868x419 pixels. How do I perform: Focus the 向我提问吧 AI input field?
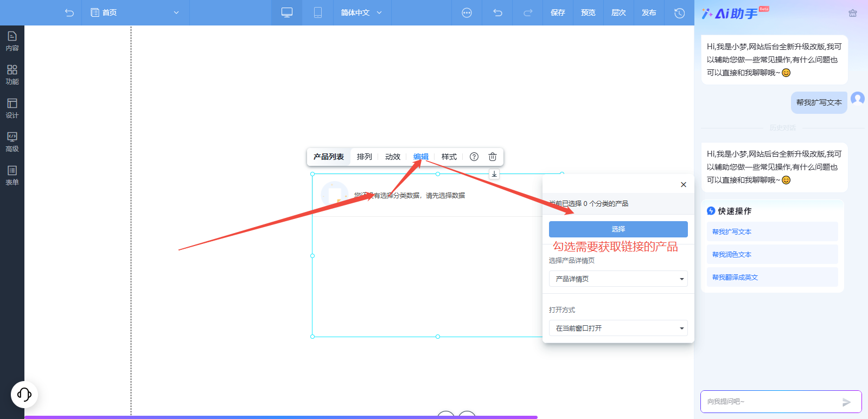pyautogui.click(x=770, y=402)
